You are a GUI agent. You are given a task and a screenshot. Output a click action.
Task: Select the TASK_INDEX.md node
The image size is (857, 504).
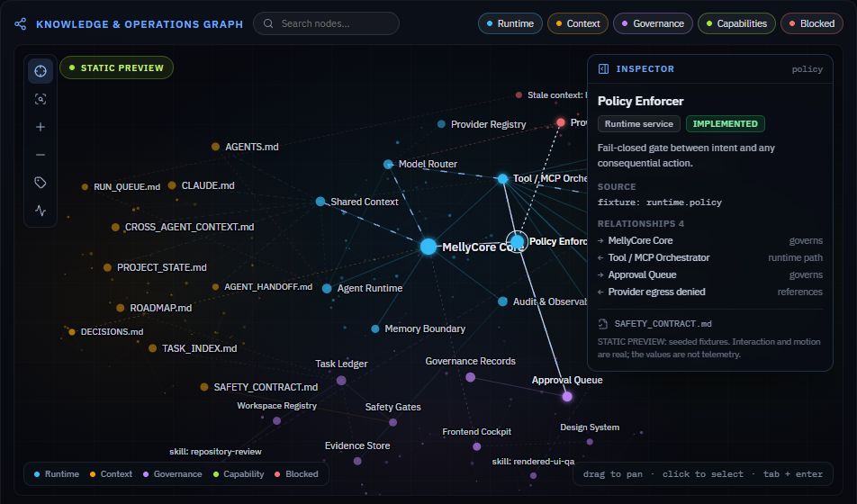[152, 348]
